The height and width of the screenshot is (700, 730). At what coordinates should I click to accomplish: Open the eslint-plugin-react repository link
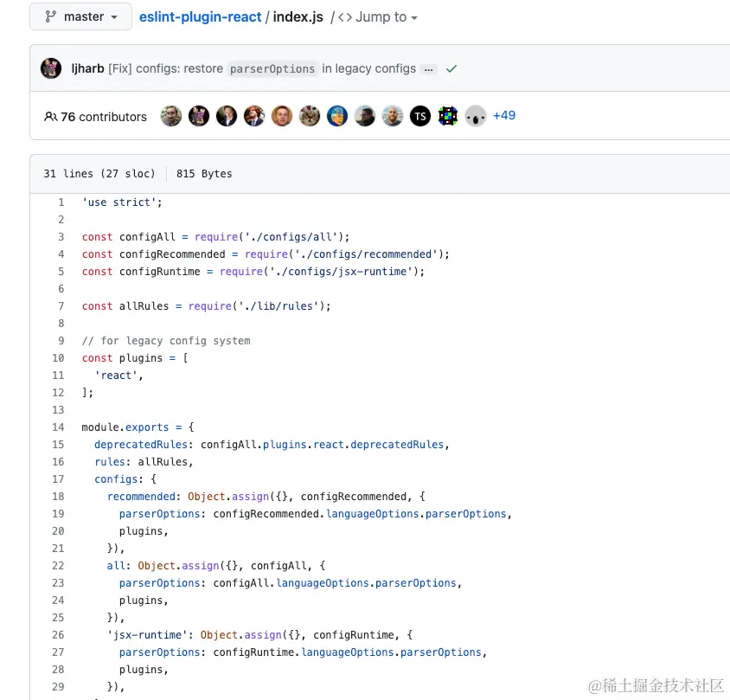pos(200,16)
